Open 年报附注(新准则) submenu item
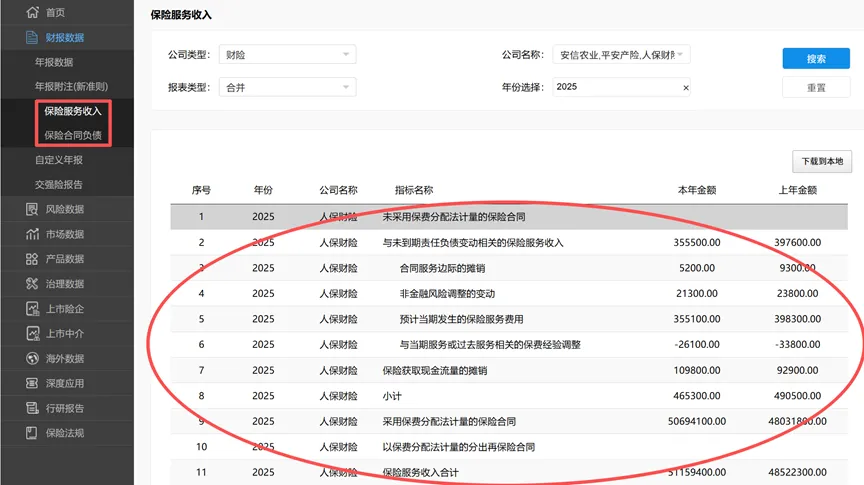The width and height of the screenshot is (864, 485). pos(72,87)
